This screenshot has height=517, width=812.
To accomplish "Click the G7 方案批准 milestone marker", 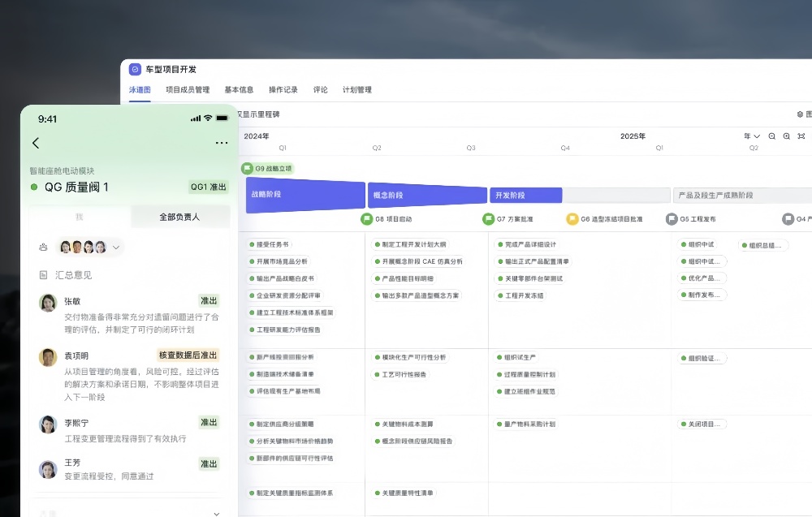I will (x=489, y=219).
